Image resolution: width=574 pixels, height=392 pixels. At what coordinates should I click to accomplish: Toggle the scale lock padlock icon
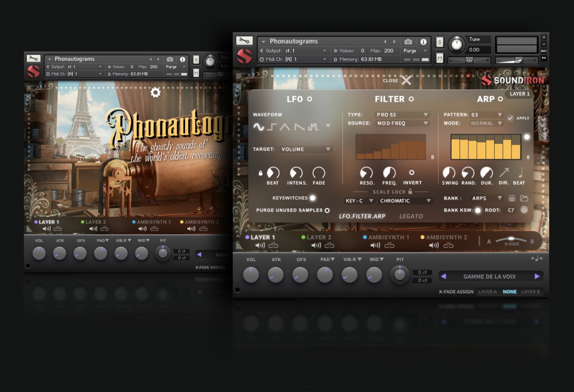pos(410,191)
